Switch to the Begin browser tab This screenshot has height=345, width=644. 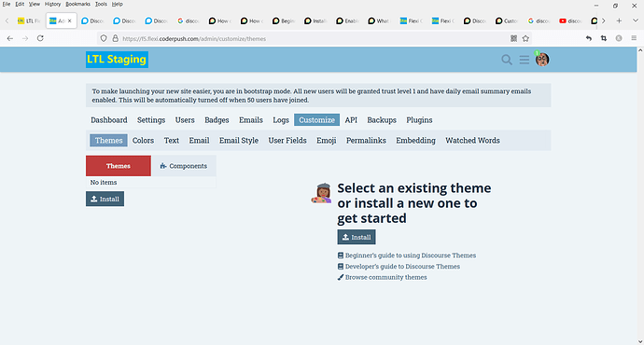tap(284, 21)
